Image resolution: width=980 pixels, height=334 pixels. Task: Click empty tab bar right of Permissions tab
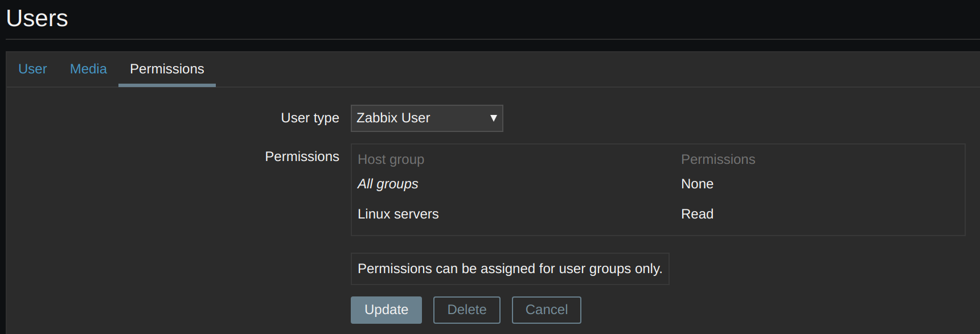(569, 69)
